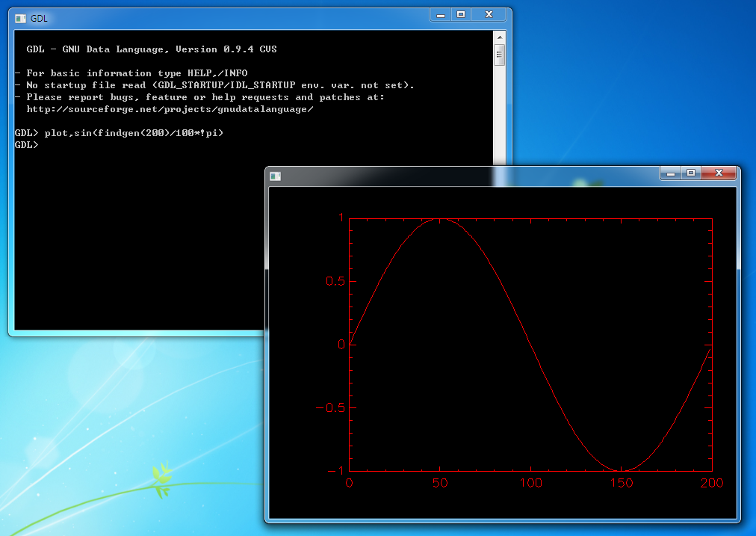
Task: Click the sine curve peak above 50
Action: click(x=440, y=219)
